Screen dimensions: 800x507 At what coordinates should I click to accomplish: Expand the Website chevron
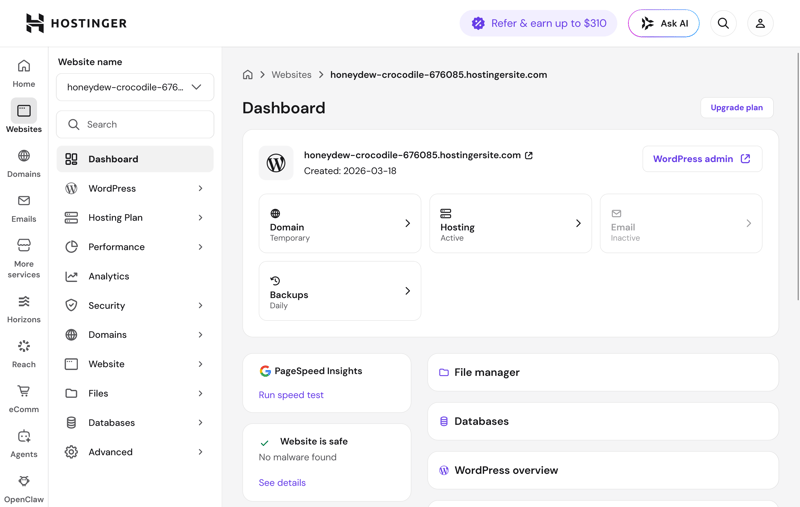[x=201, y=364]
